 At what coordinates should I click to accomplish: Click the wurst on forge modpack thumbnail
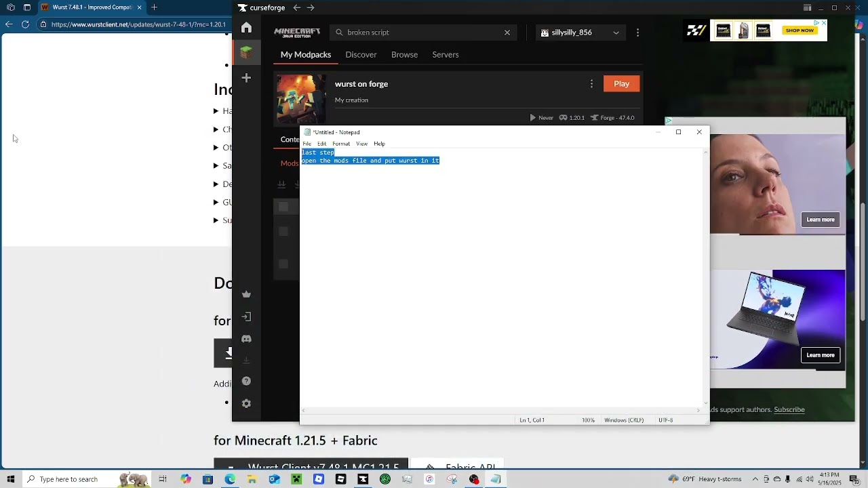click(301, 100)
